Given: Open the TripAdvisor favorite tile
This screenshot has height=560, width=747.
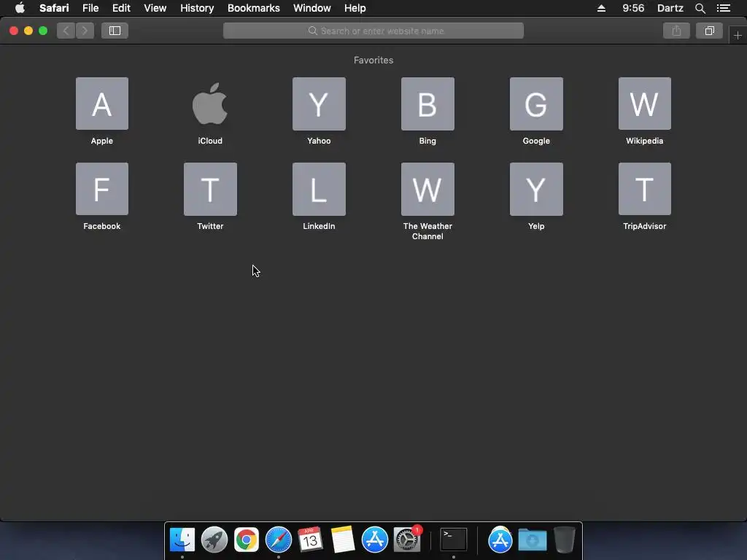Looking at the screenshot, I should [x=645, y=189].
